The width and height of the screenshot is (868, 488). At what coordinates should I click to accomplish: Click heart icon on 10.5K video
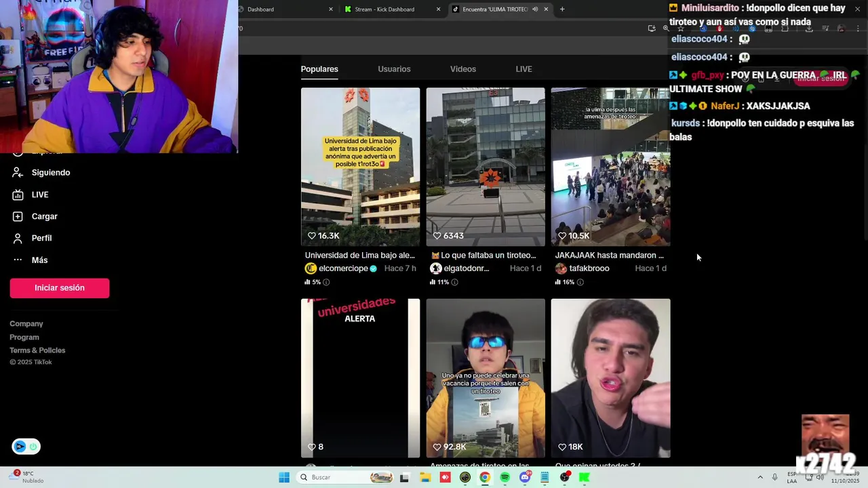tap(562, 236)
